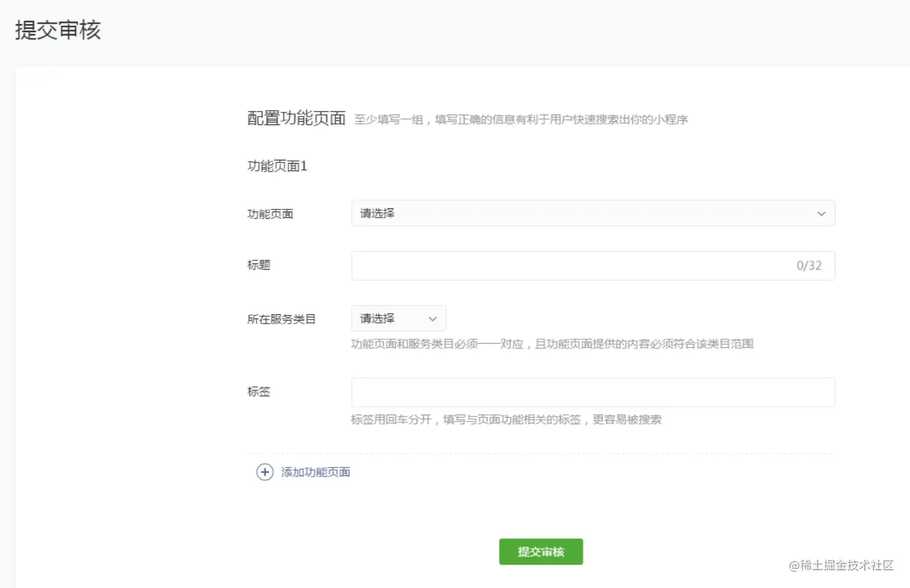
Task: Click the 功能页面1 subheading
Action: click(x=277, y=166)
